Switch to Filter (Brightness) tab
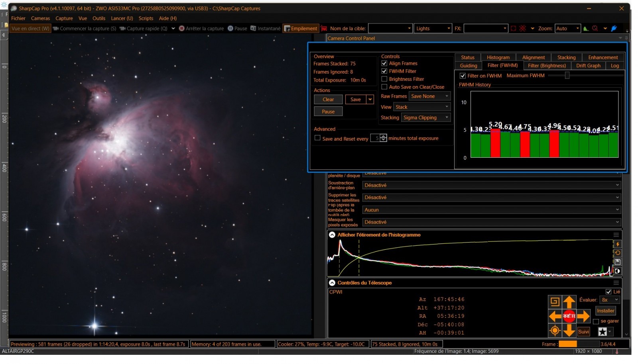This screenshot has height=364, width=638. tap(547, 66)
